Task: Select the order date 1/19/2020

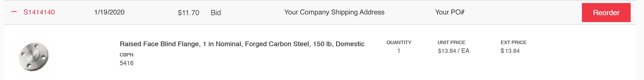Action: (109, 12)
